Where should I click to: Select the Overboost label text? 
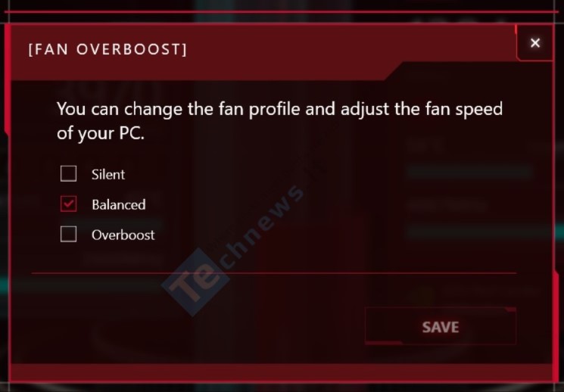tap(123, 235)
